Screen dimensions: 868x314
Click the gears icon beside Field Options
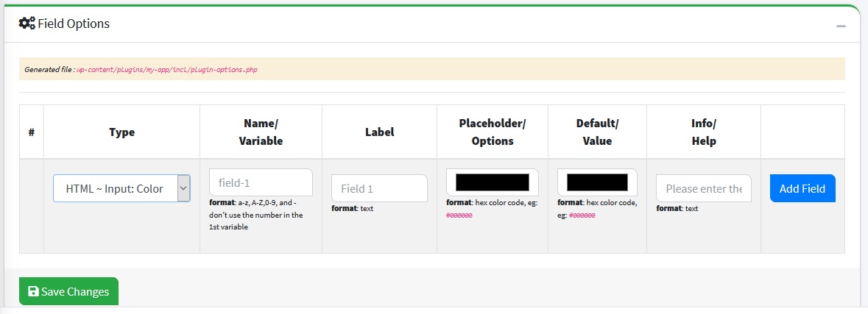coord(27,24)
